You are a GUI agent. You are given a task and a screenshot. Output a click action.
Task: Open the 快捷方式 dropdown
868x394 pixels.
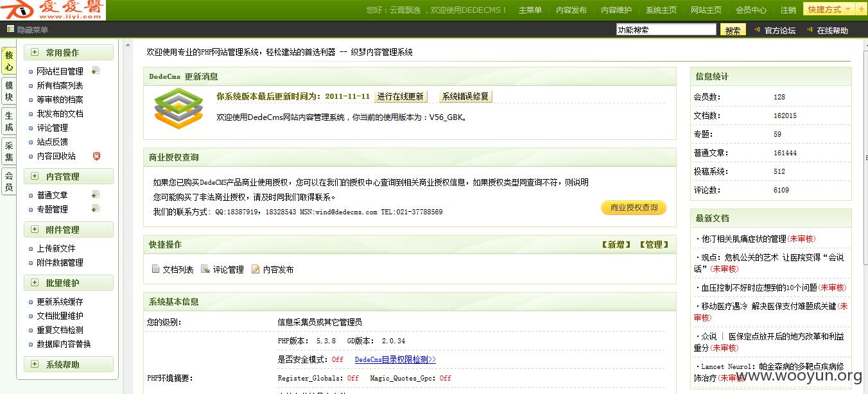pos(829,10)
